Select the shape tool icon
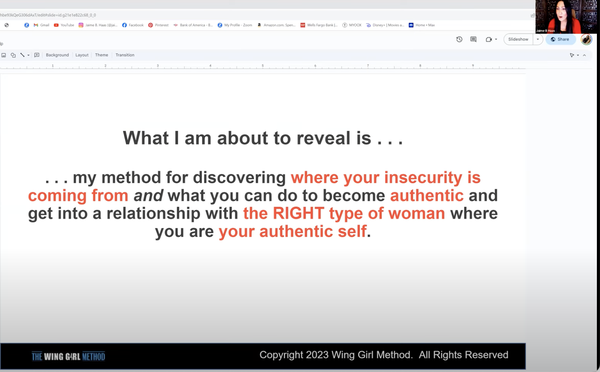This screenshot has height=372, width=600. (13, 55)
